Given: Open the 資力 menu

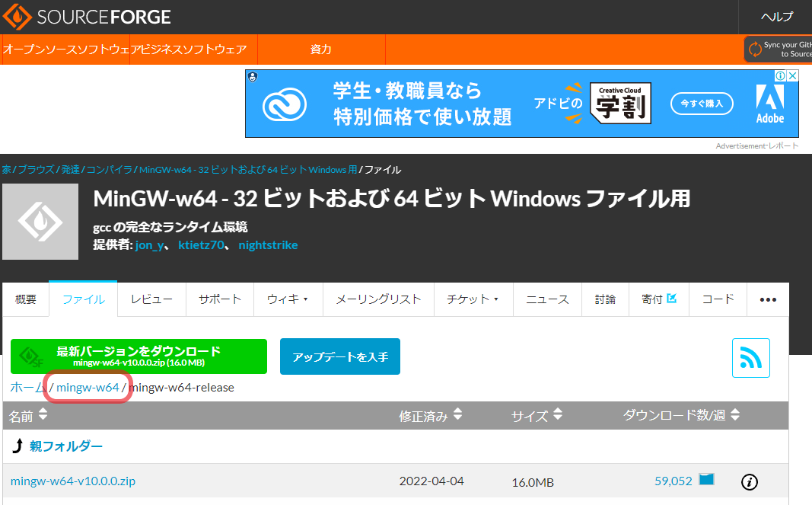Looking at the screenshot, I should click(320, 50).
